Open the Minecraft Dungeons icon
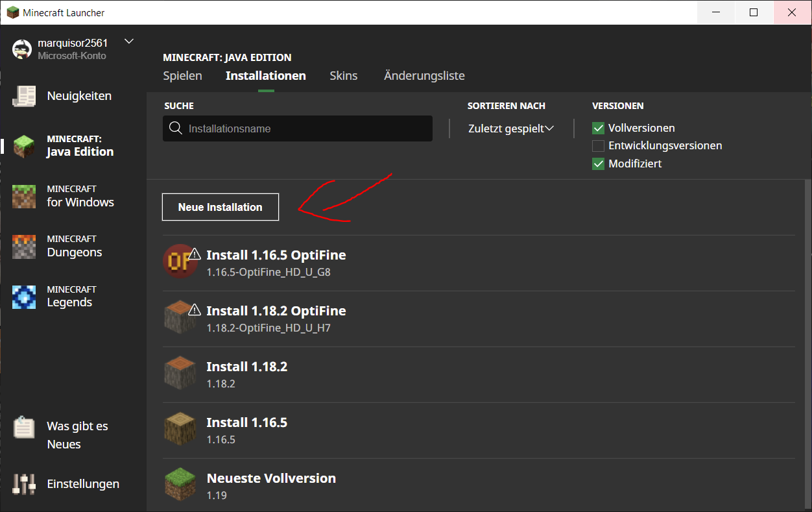 tap(25, 246)
